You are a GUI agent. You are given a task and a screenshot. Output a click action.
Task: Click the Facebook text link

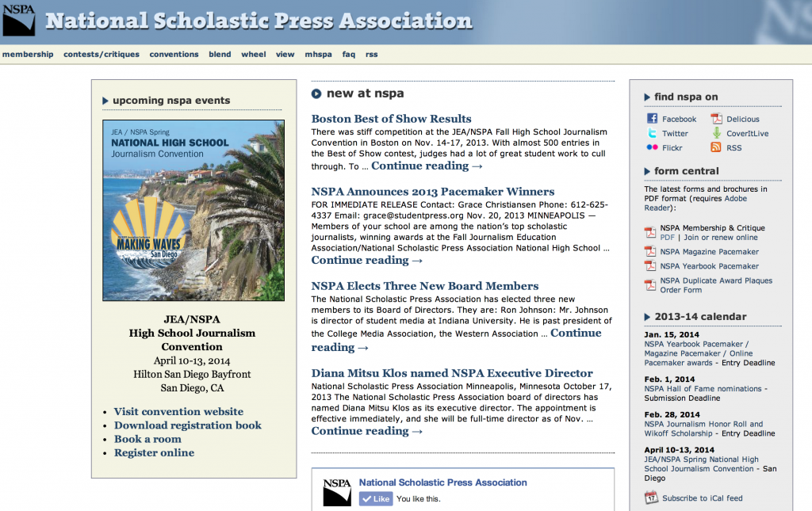click(x=679, y=119)
